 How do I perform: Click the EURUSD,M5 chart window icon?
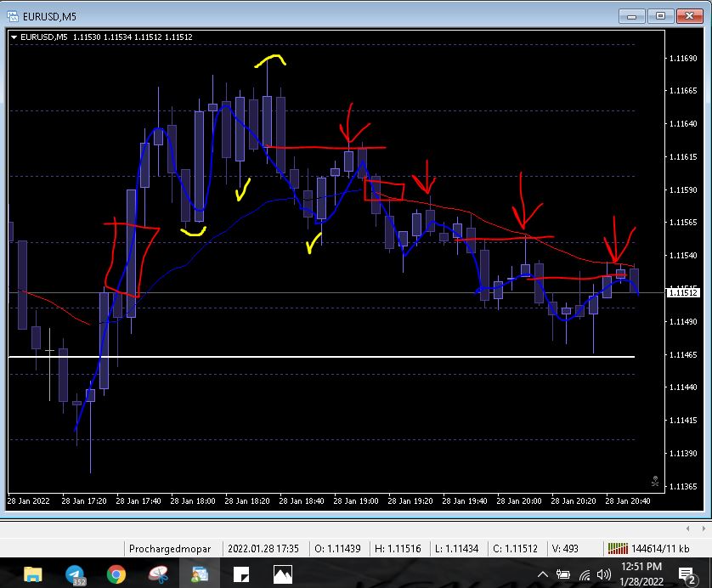(x=13, y=16)
